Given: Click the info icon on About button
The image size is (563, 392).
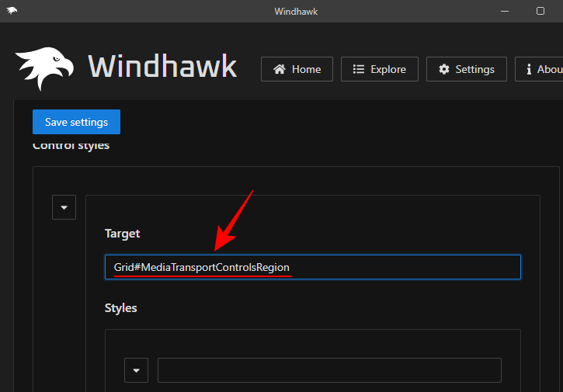Looking at the screenshot, I should pos(529,69).
